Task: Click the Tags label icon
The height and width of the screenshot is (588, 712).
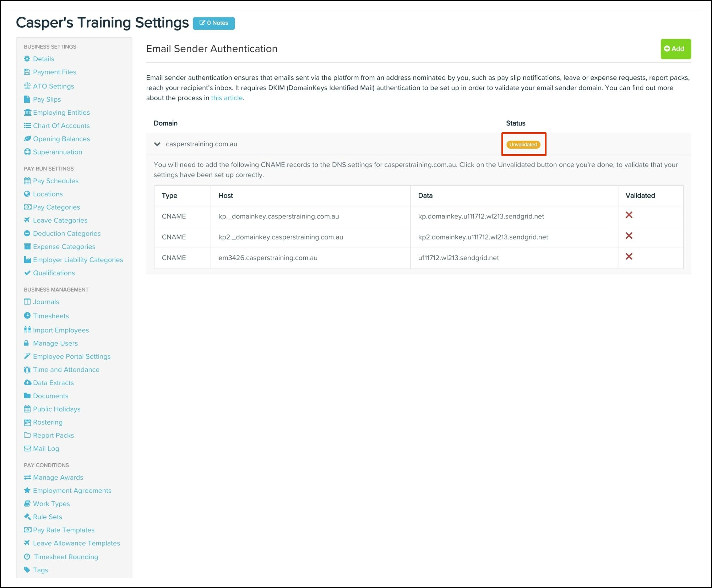Action: coord(27,570)
